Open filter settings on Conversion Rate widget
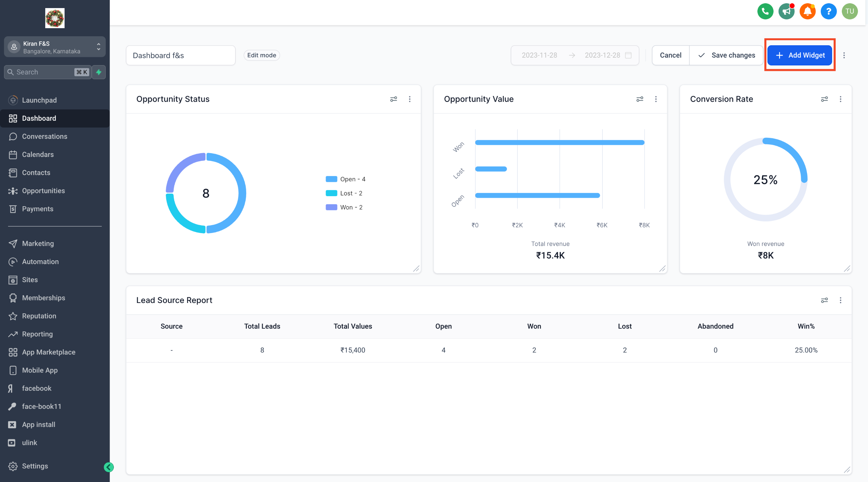 click(824, 99)
